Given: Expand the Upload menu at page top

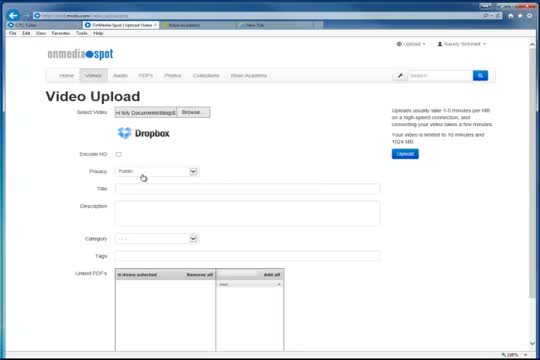Looking at the screenshot, I should coord(411,44).
